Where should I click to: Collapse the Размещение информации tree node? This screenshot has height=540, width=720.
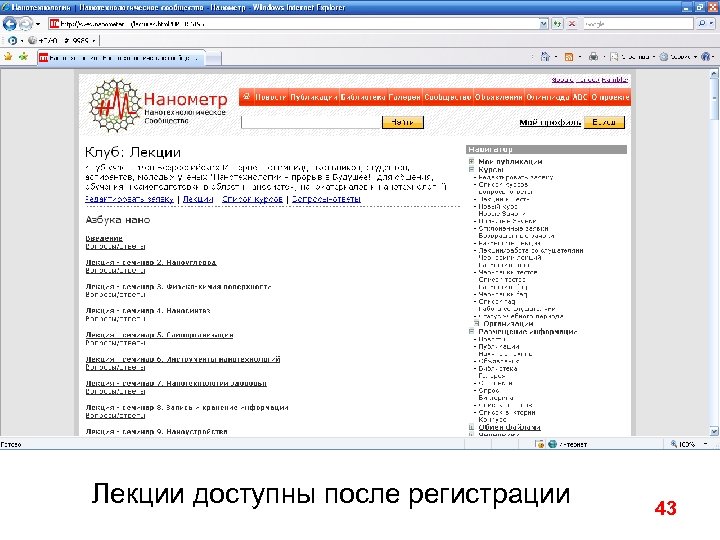click(x=471, y=331)
